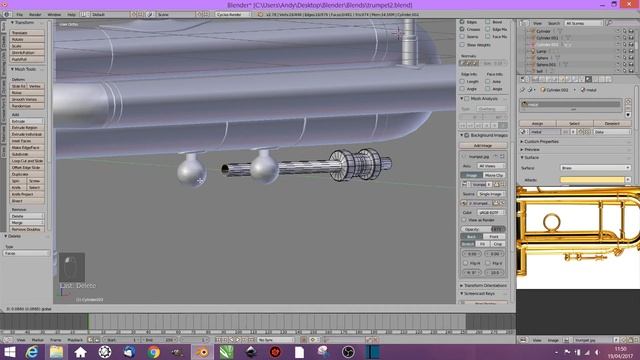Click the Assign material button
The width and height of the screenshot is (640, 360).
coord(538,123)
